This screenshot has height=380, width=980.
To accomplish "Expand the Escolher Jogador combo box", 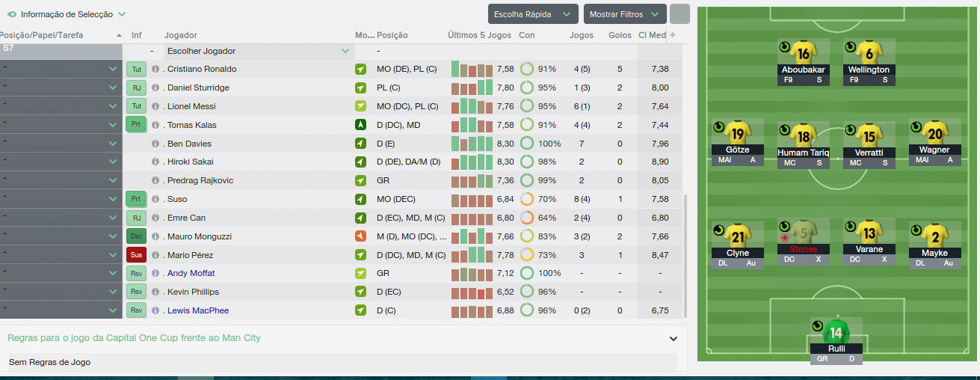I will tap(259, 51).
